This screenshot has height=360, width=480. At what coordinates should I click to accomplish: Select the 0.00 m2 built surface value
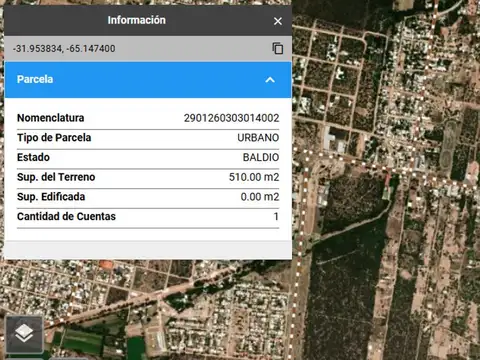pyautogui.click(x=260, y=197)
